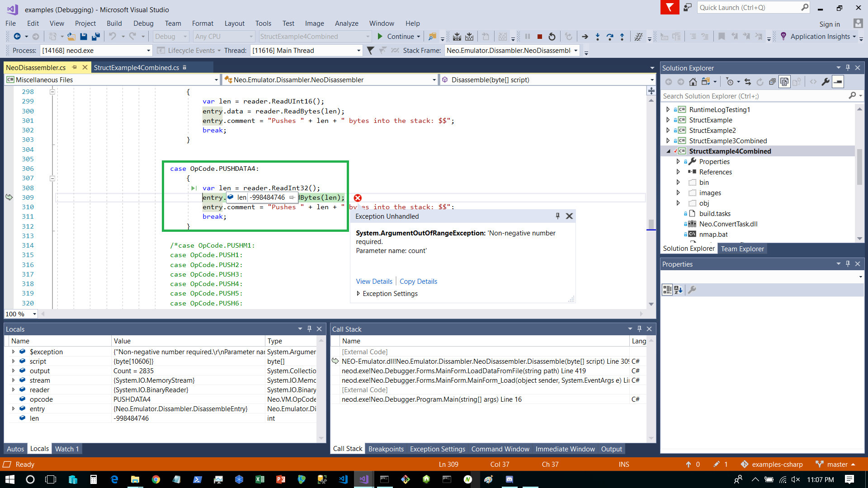Pin the Exception Unhandled popup

click(557, 216)
